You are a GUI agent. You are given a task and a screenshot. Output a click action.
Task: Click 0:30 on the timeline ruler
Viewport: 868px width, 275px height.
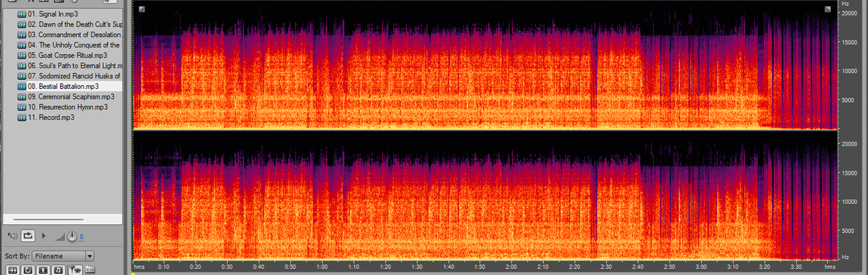coord(227,267)
